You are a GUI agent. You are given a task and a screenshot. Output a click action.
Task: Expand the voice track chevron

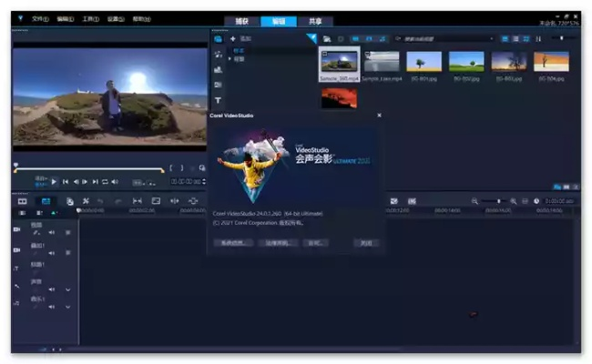click(x=67, y=289)
